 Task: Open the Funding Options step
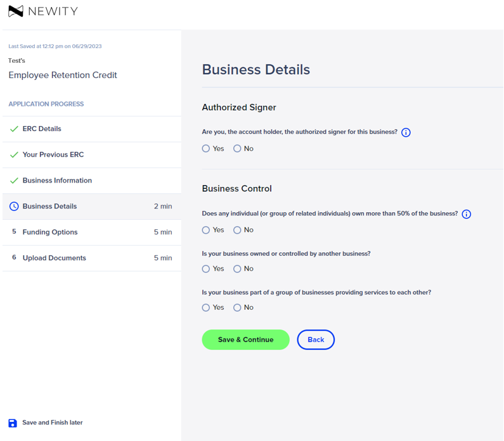(92, 233)
